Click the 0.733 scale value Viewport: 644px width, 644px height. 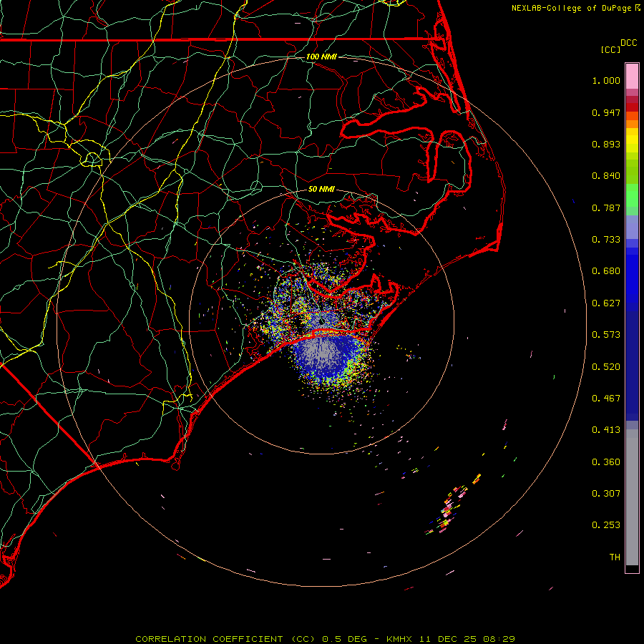pos(606,240)
